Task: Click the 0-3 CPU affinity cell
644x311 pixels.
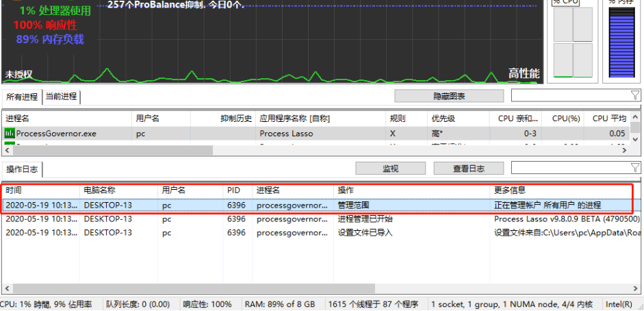Action: pos(530,134)
